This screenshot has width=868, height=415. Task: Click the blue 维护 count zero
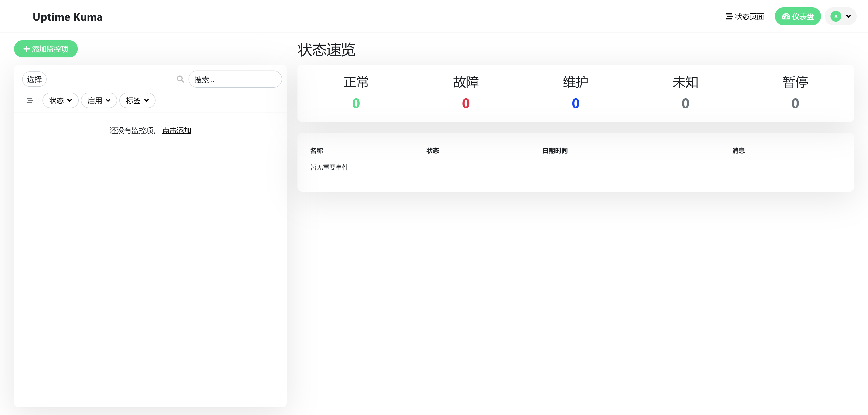tap(576, 104)
